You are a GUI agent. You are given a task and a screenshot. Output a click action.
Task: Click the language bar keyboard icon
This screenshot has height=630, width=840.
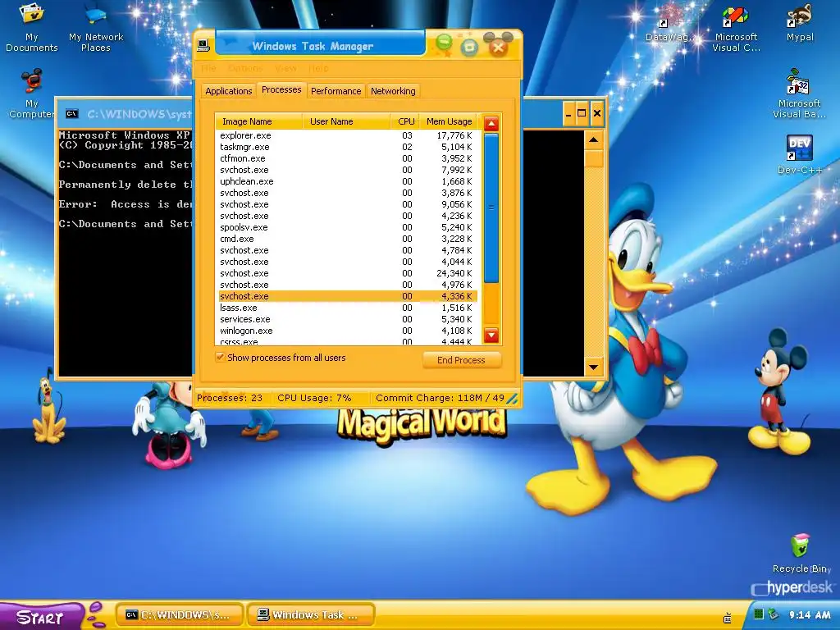728,618
